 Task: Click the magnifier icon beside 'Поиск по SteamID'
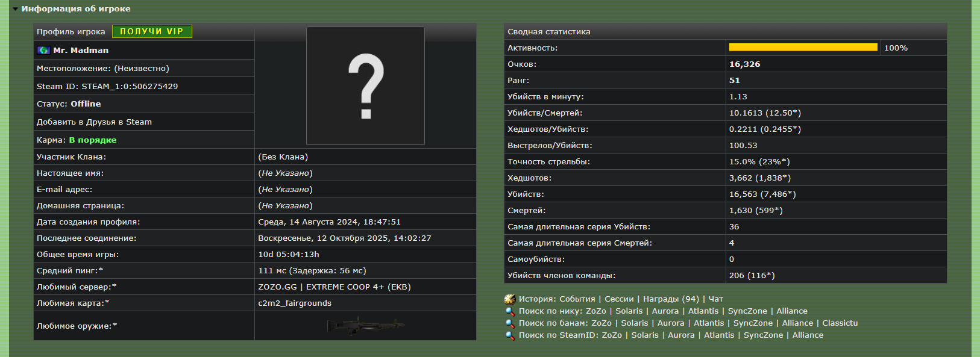510,335
